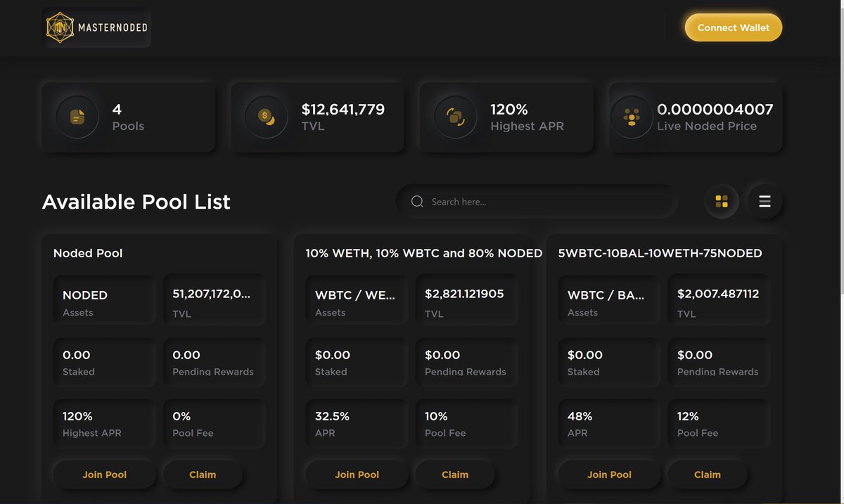Focus the Search here field

[537, 202]
